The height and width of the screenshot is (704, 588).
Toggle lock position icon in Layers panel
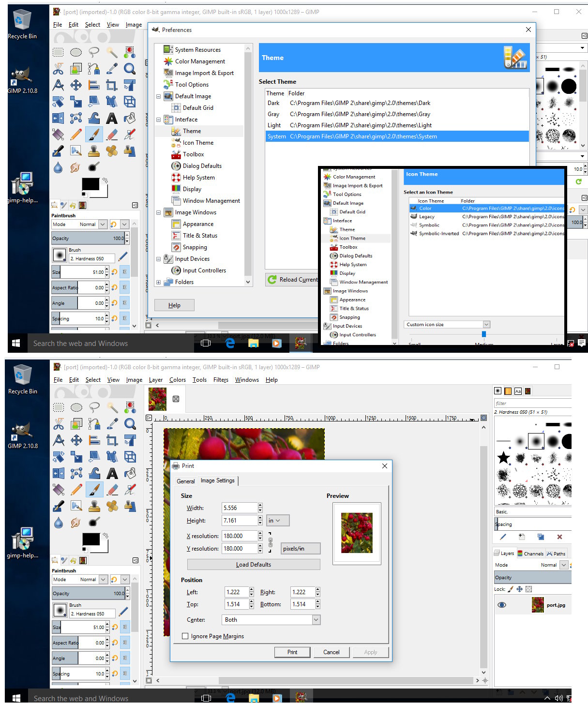(519, 589)
